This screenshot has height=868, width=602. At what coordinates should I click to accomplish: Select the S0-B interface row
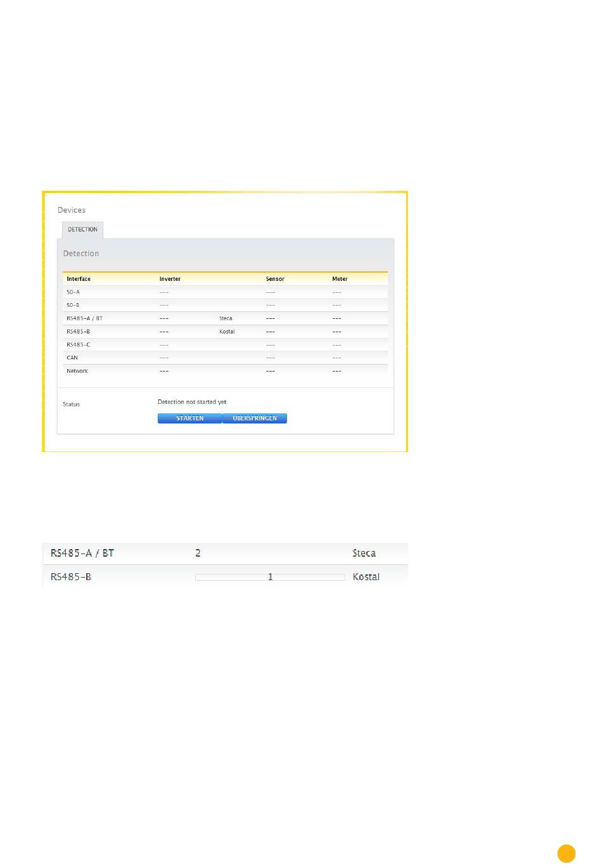pyautogui.click(x=225, y=305)
